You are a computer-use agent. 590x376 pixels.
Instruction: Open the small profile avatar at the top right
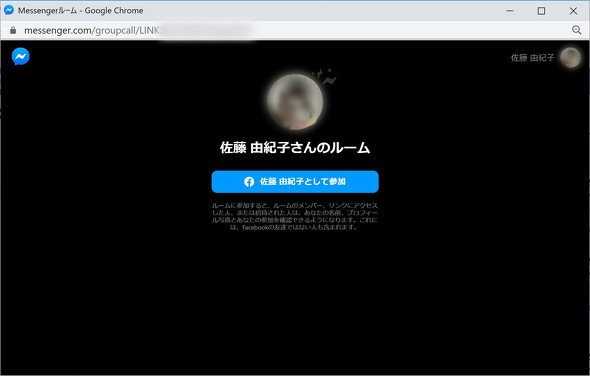pyautogui.click(x=570, y=58)
